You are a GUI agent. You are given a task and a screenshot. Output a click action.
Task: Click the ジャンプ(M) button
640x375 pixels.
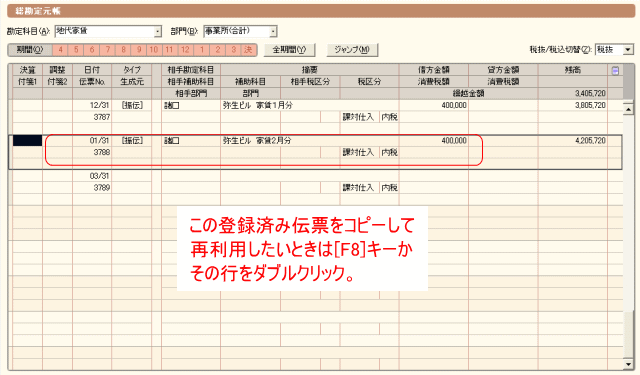click(x=352, y=50)
